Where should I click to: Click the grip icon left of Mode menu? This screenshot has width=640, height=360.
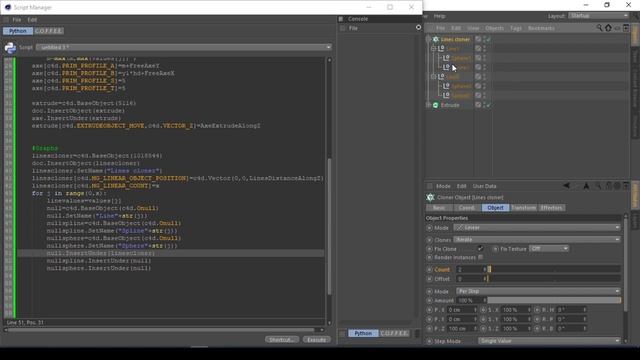(430, 186)
